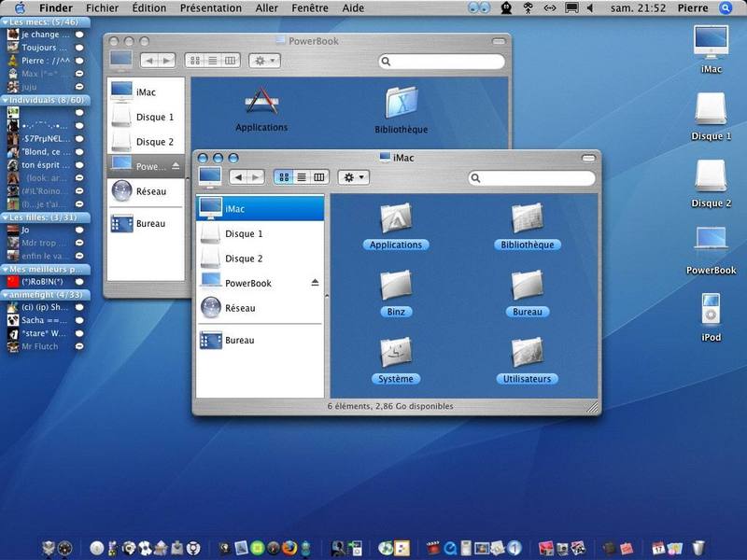
Task: Collapse the "Mes meilleurs p..." group
Action: tap(6, 269)
